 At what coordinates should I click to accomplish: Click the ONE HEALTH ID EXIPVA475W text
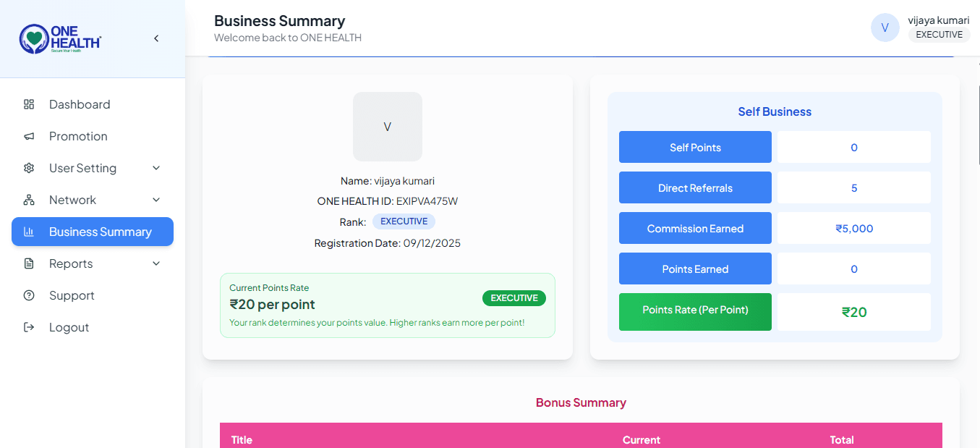point(388,201)
